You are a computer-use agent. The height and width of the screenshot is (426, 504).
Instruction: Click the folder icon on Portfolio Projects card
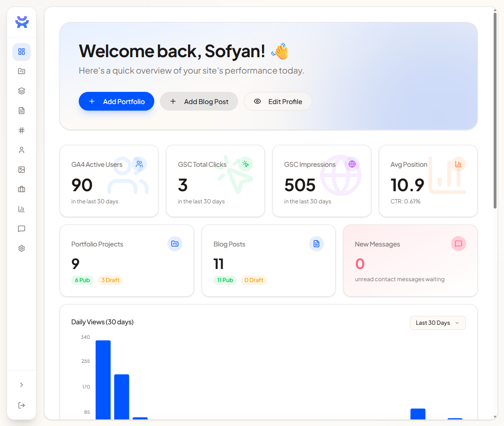click(x=175, y=244)
